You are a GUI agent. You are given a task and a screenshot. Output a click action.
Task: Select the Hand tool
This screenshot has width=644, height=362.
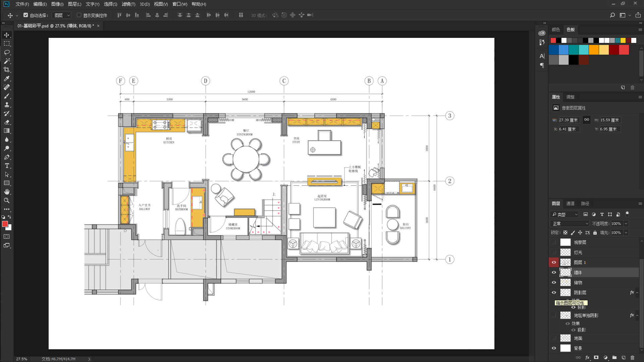tap(7, 192)
